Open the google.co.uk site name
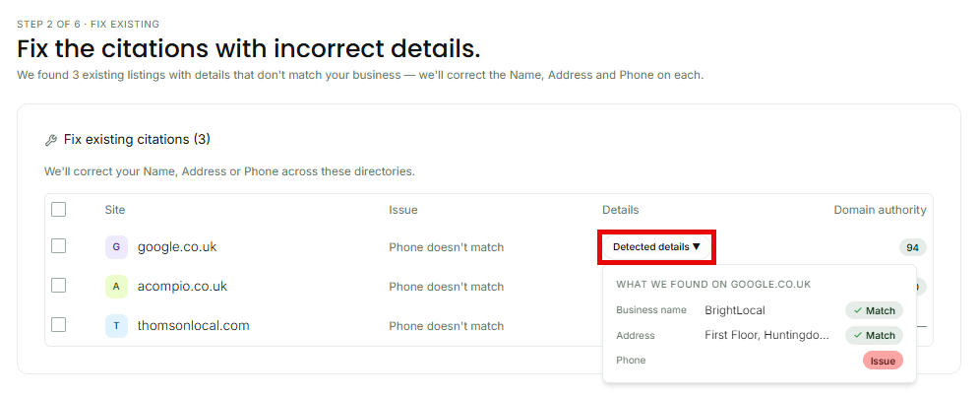Viewport: 980px width, 398px height. click(x=177, y=247)
